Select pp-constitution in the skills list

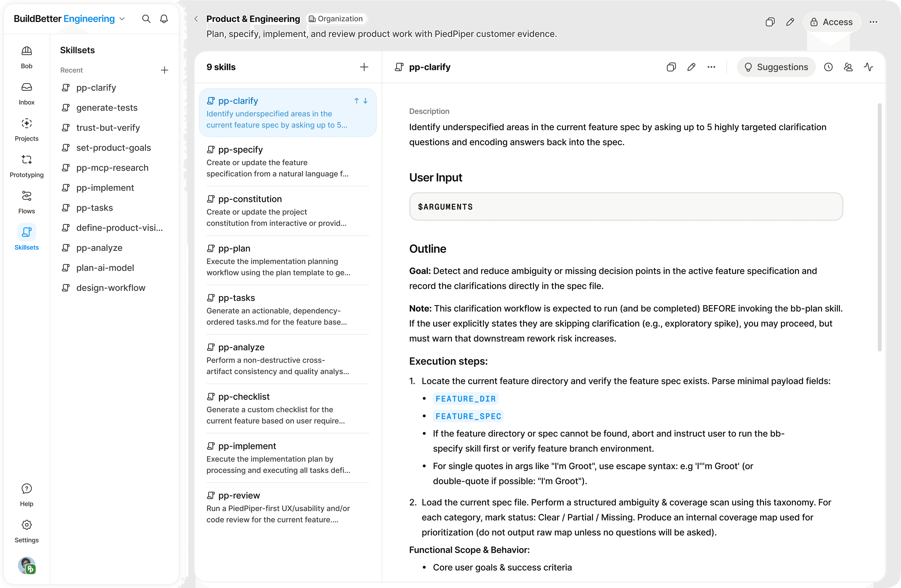288,211
